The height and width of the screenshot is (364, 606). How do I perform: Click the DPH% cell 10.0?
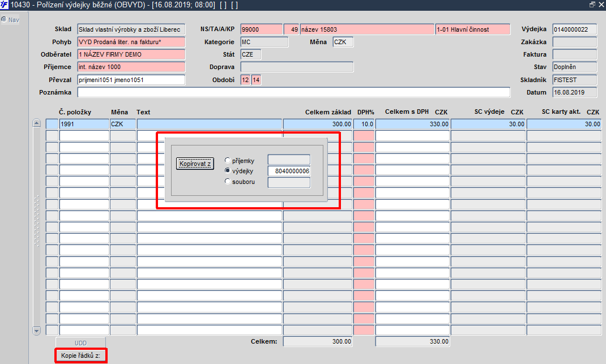[364, 124]
